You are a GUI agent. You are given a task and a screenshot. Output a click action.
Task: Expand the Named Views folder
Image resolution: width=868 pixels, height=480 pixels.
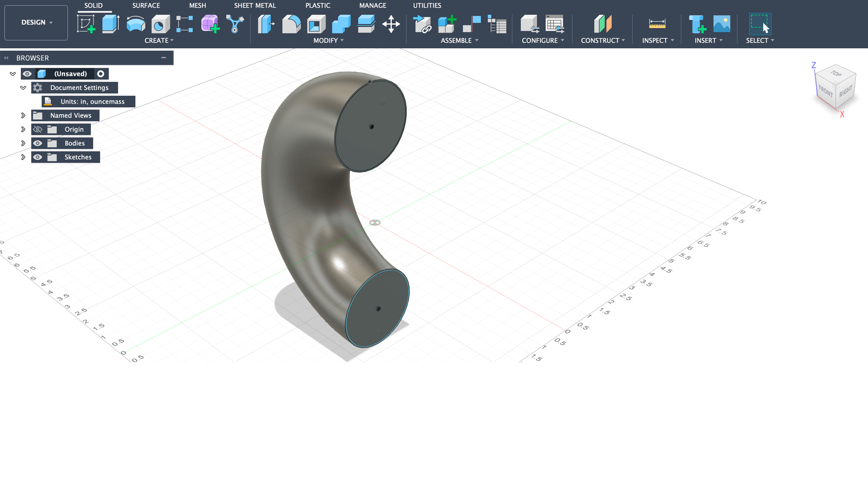(23, 115)
